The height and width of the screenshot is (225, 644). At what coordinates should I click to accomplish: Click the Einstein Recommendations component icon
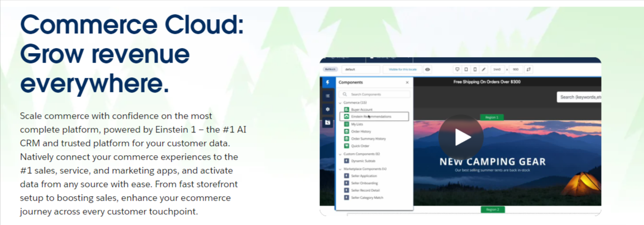click(x=347, y=116)
